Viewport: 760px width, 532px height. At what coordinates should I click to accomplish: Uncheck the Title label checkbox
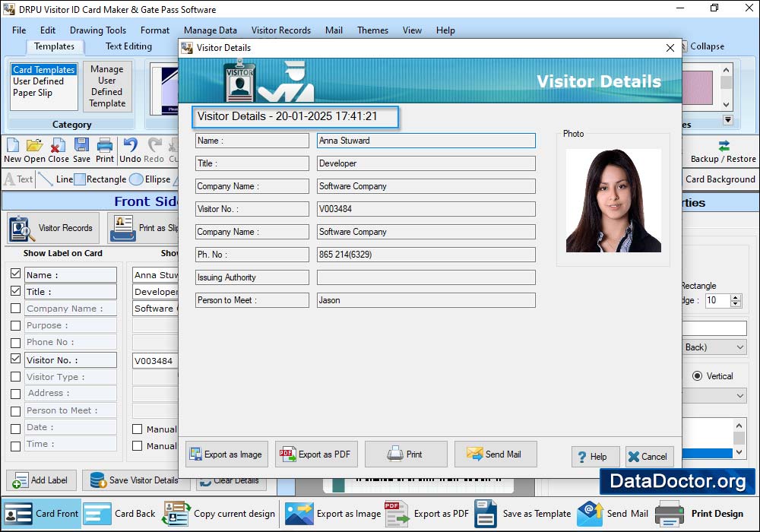(x=15, y=291)
